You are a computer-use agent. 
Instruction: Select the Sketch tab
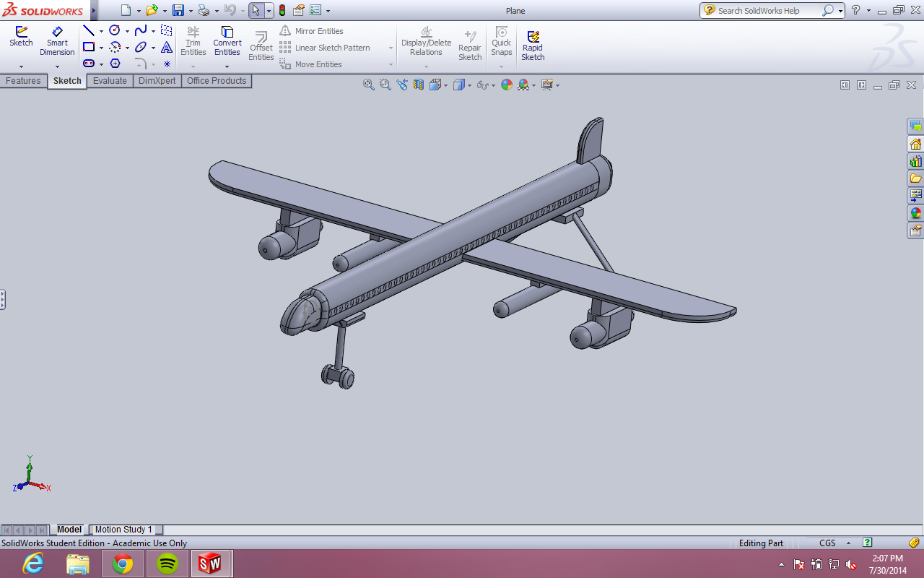67,81
